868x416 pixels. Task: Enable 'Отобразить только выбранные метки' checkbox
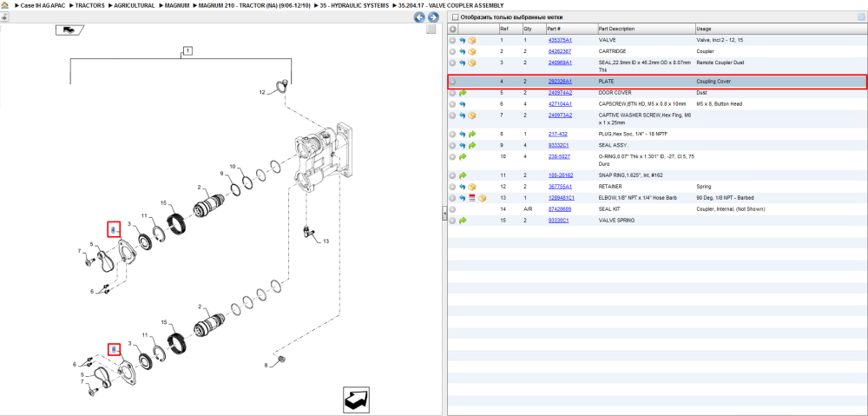pyautogui.click(x=455, y=17)
